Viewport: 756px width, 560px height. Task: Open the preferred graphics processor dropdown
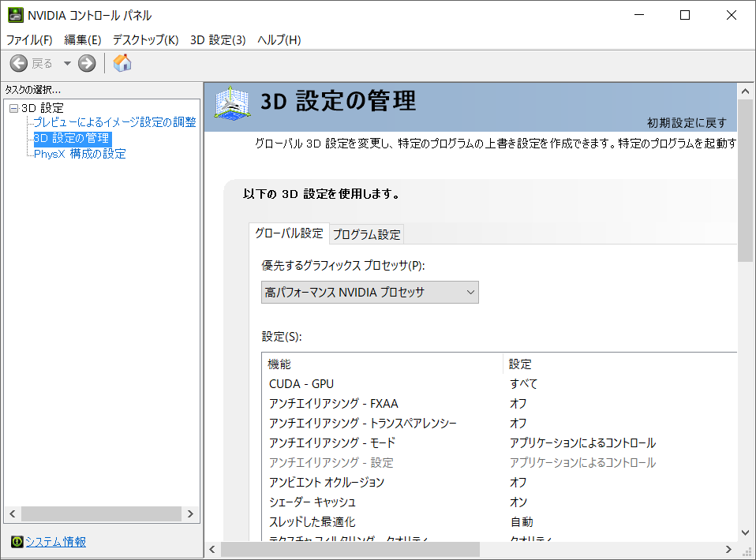pos(370,292)
